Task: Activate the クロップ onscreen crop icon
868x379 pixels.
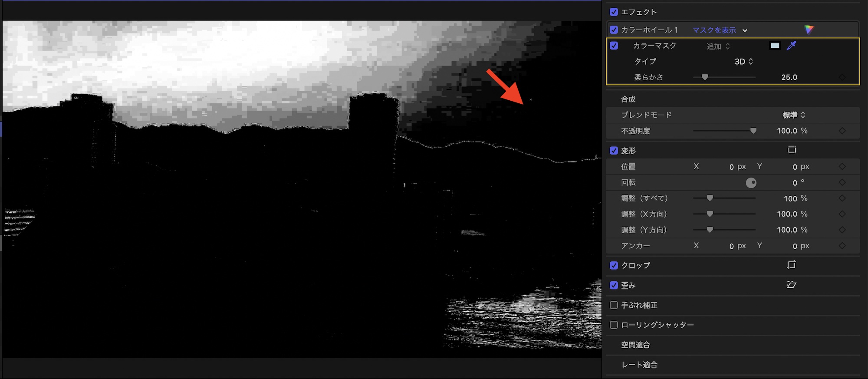Action: pos(792,265)
